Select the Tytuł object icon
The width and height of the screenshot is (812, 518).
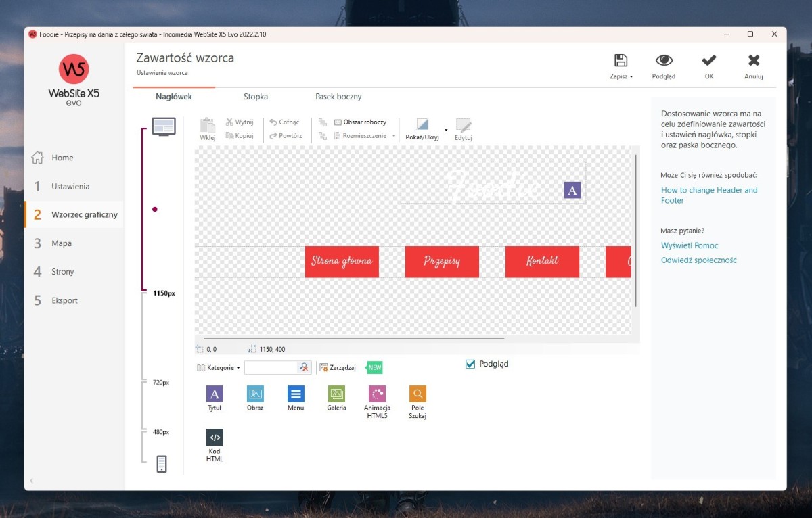pyautogui.click(x=215, y=394)
